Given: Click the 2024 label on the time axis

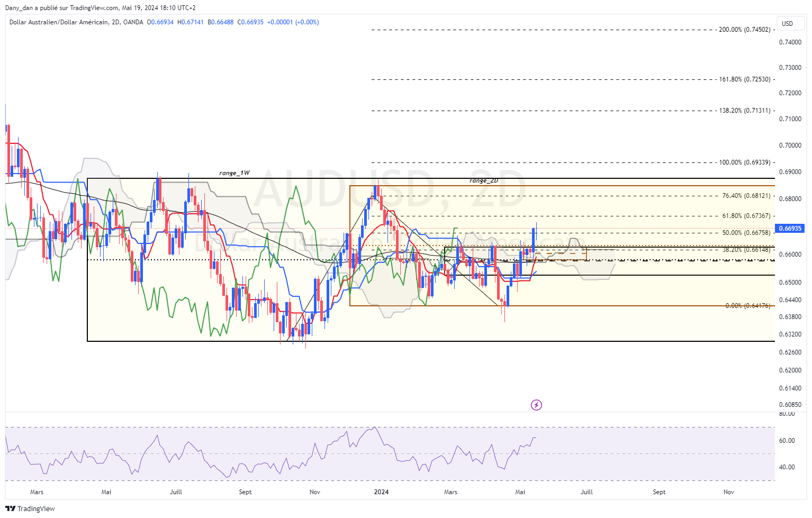Looking at the screenshot, I should [x=381, y=492].
